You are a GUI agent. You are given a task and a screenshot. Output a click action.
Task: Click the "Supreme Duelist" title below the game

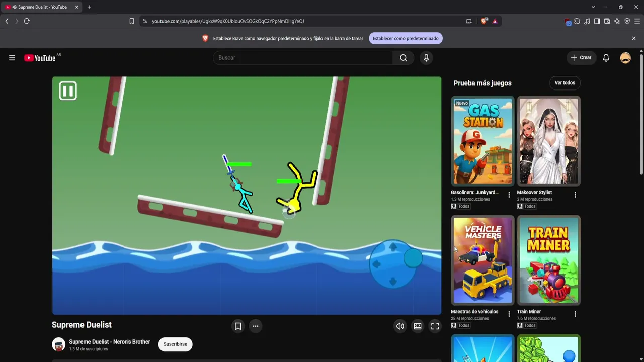click(x=82, y=325)
